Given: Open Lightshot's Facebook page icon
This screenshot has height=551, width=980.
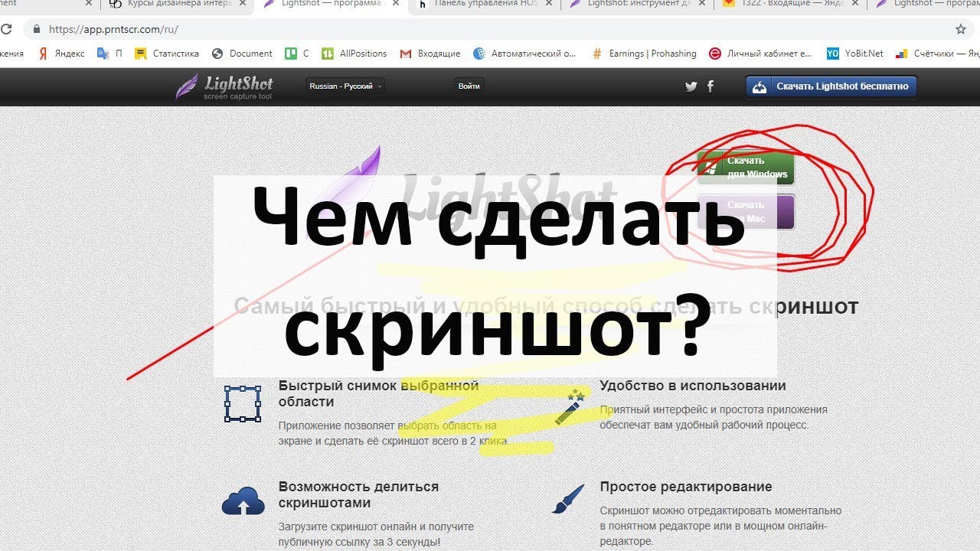Looking at the screenshot, I should [710, 86].
